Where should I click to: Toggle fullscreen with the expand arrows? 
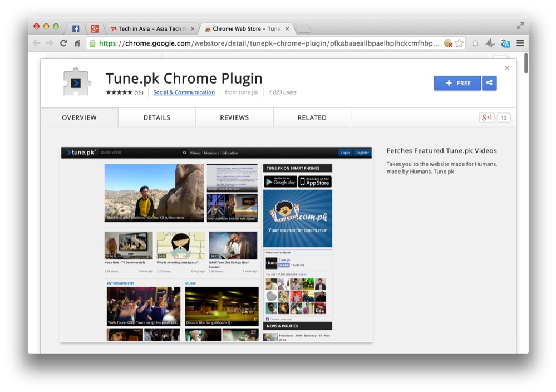click(520, 26)
